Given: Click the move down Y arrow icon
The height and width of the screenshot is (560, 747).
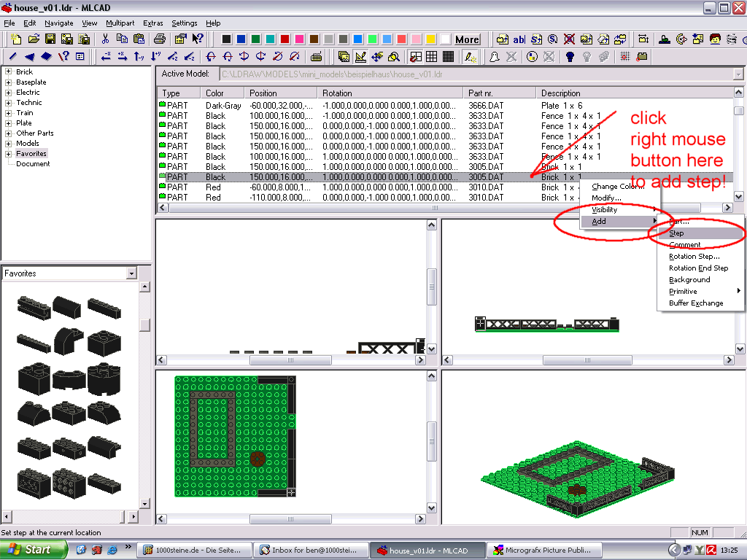Looking at the screenshot, I should coord(156,57).
